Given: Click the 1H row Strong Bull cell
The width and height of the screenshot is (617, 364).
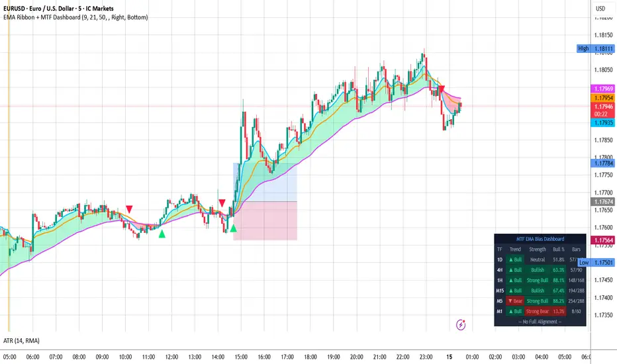Looking at the screenshot, I should tap(537, 280).
